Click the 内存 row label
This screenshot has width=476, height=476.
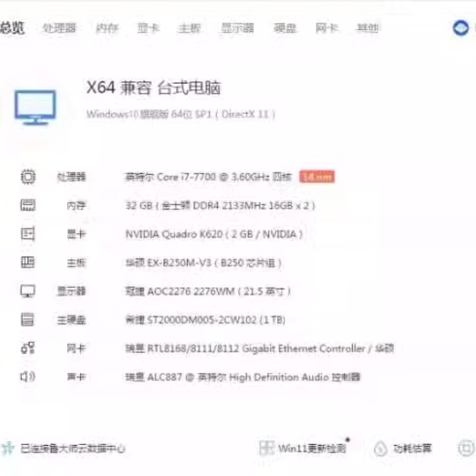click(x=76, y=206)
